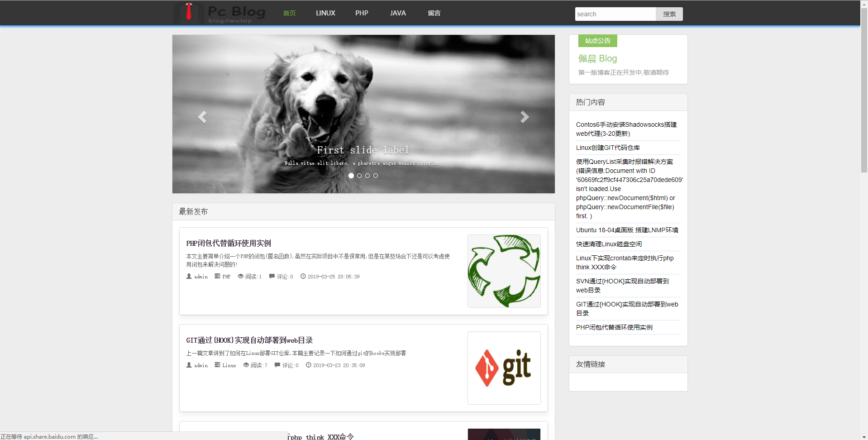Click clock date icon on GIT post
The height and width of the screenshot is (440, 868).
coord(309,365)
